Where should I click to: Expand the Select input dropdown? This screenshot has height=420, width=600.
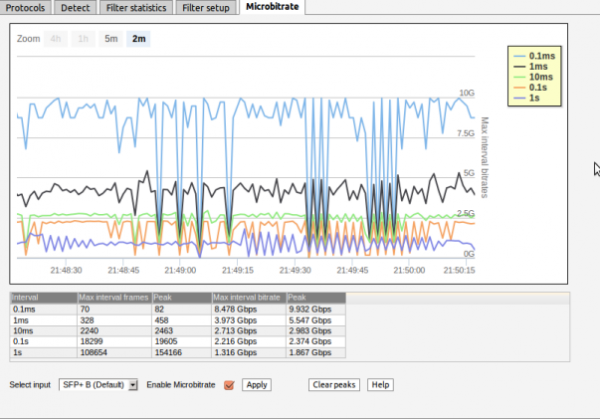tap(134, 385)
